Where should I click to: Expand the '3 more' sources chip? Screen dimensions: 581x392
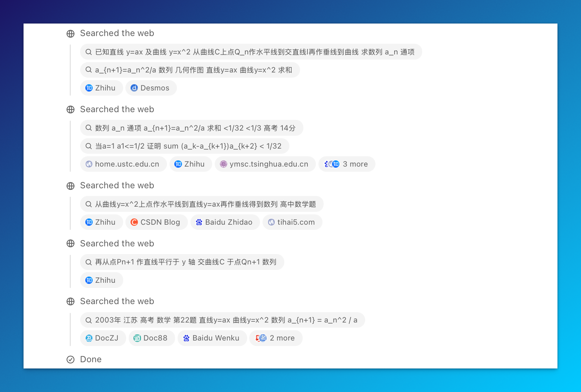click(347, 164)
